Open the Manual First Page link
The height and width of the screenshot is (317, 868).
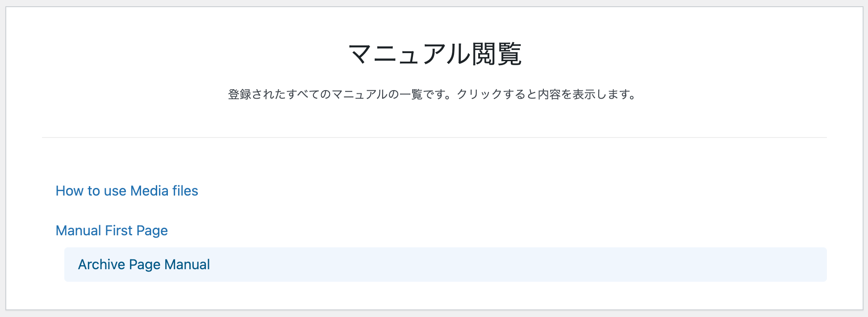112,230
